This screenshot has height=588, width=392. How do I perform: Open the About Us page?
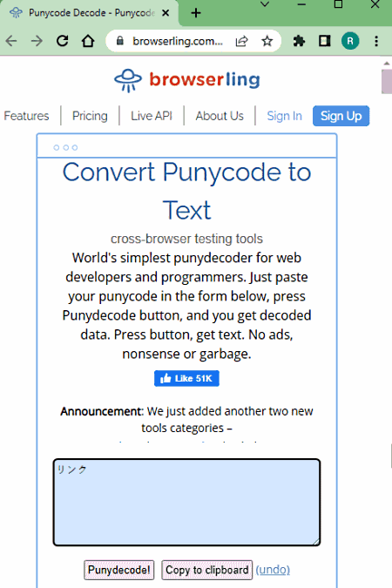click(220, 116)
